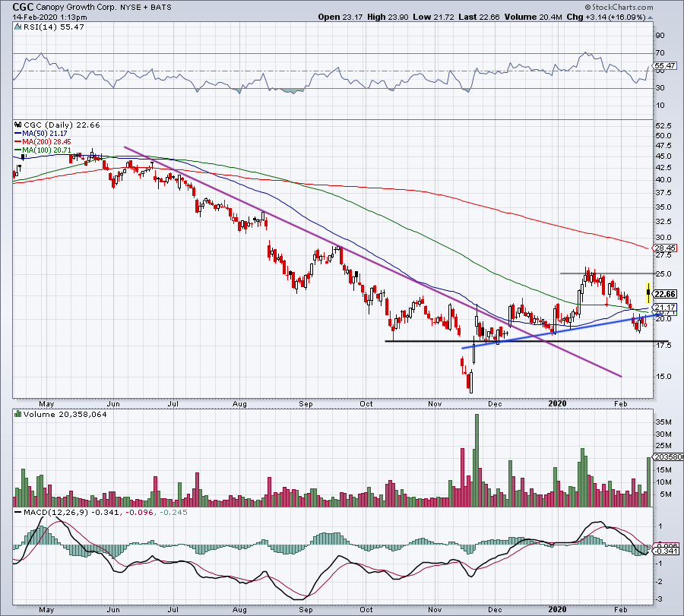Click the Sep label under the price chart
Screen dimensions: 684x616
pyautogui.click(x=306, y=403)
